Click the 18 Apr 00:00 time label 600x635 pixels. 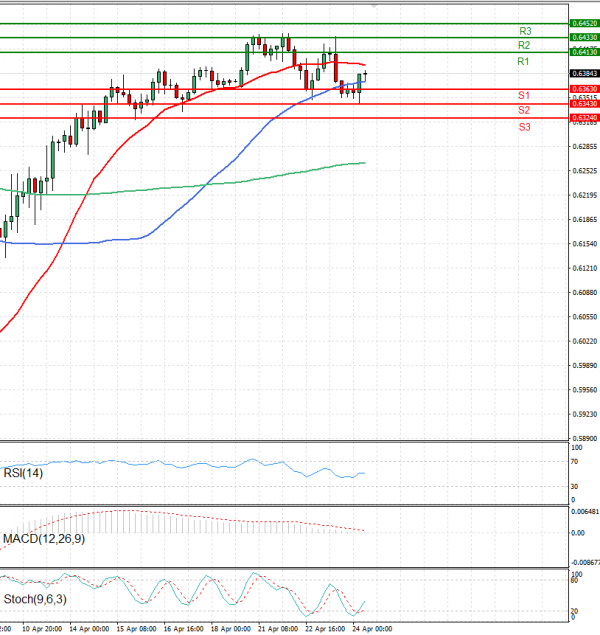[231, 629]
